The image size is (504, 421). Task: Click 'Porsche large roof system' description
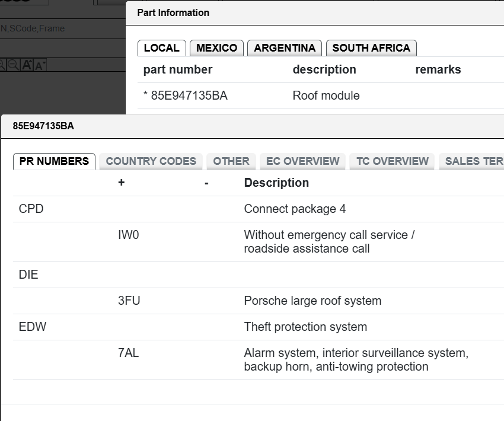pos(312,301)
